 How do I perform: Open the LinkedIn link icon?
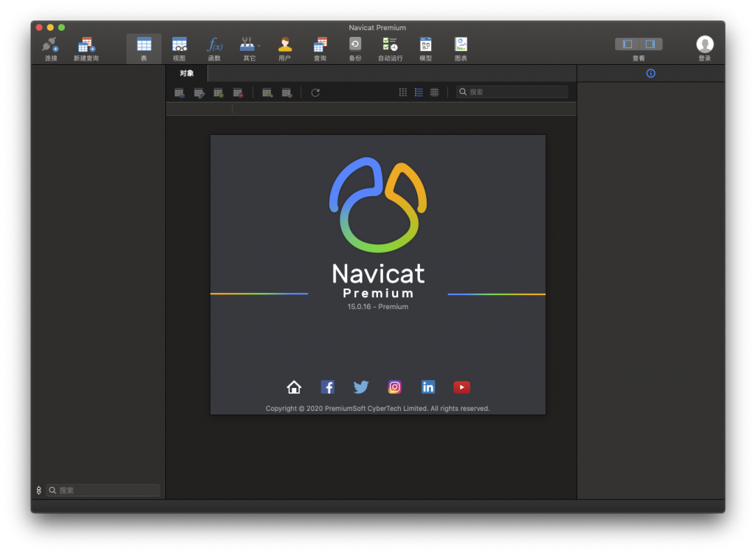(x=428, y=387)
